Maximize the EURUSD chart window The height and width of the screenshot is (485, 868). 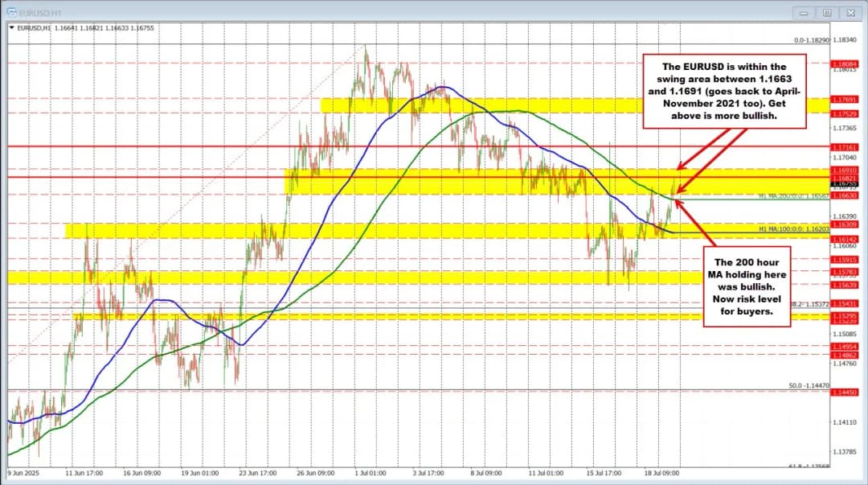[825, 12]
